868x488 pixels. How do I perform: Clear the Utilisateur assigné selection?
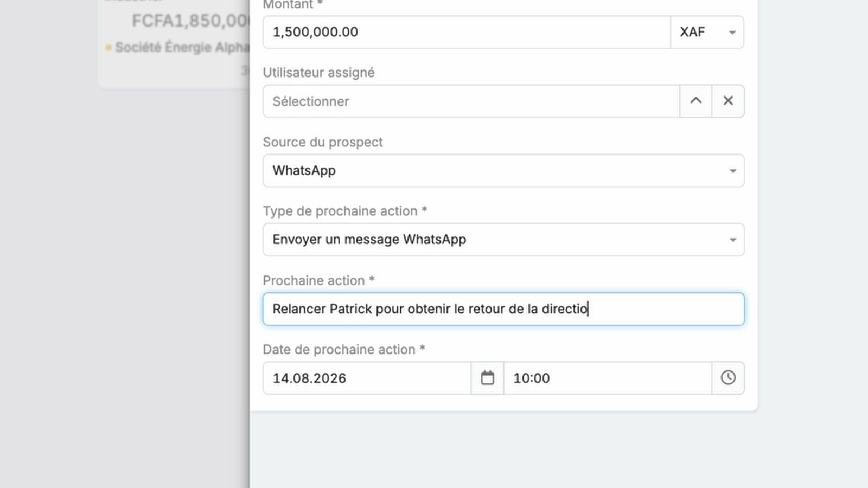pos(728,101)
